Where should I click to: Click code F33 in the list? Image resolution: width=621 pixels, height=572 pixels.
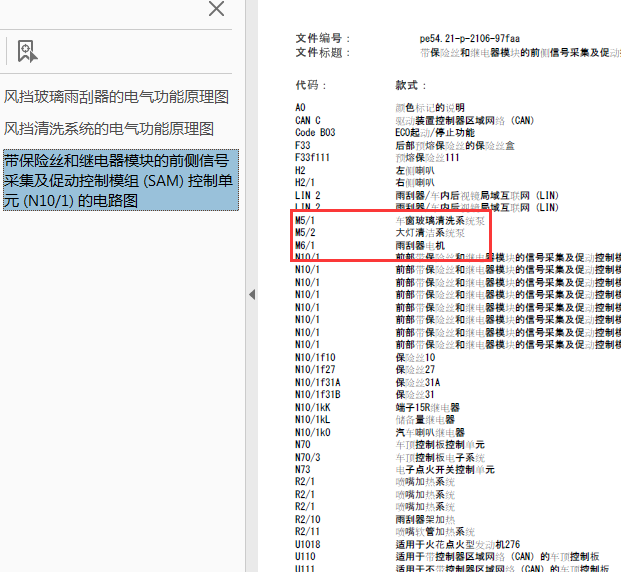pyautogui.click(x=303, y=145)
